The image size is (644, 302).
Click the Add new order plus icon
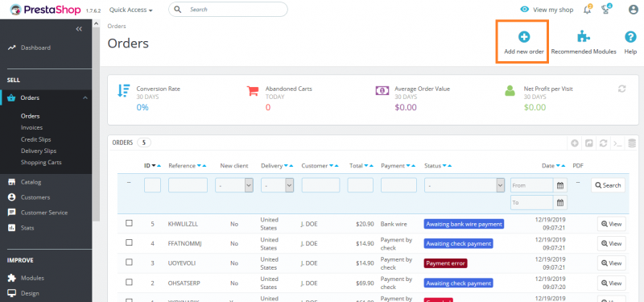pyautogui.click(x=524, y=37)
